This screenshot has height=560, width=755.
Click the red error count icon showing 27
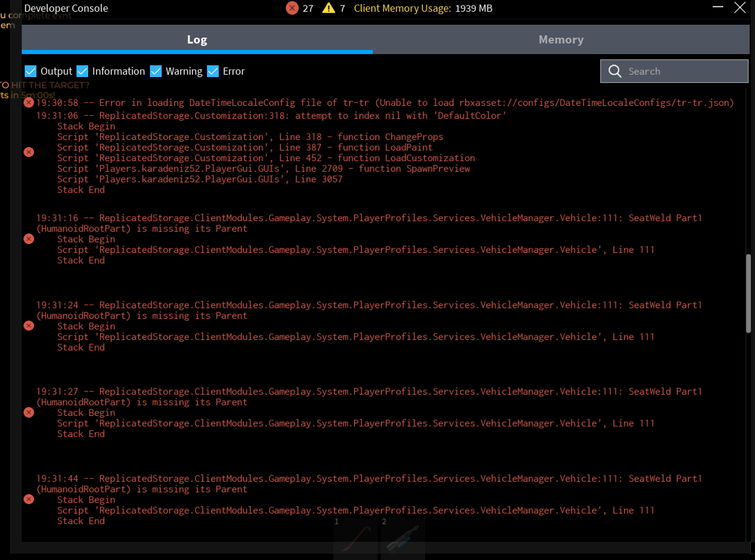pos(292,8)
